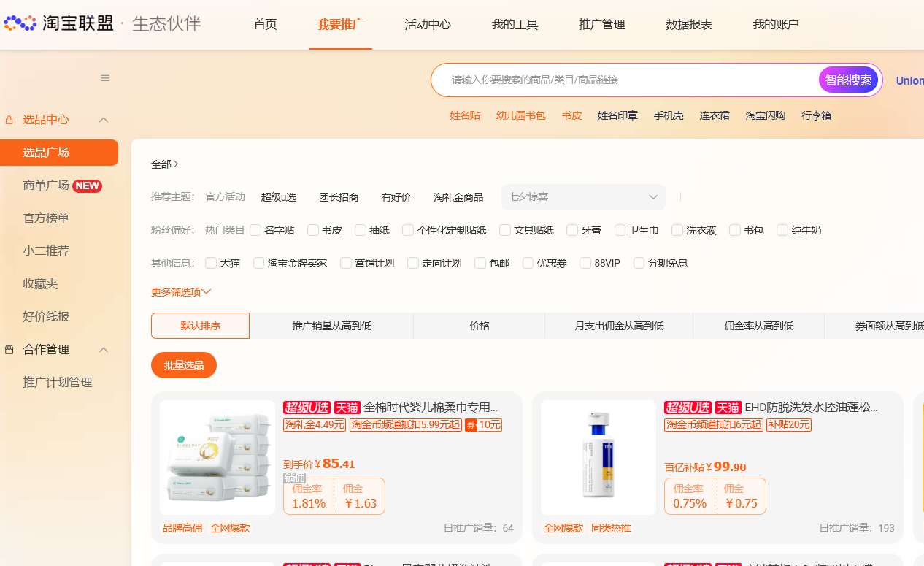
Task: Collapse the sidebar with the hamburger icon
Action: tap(105, 78)
